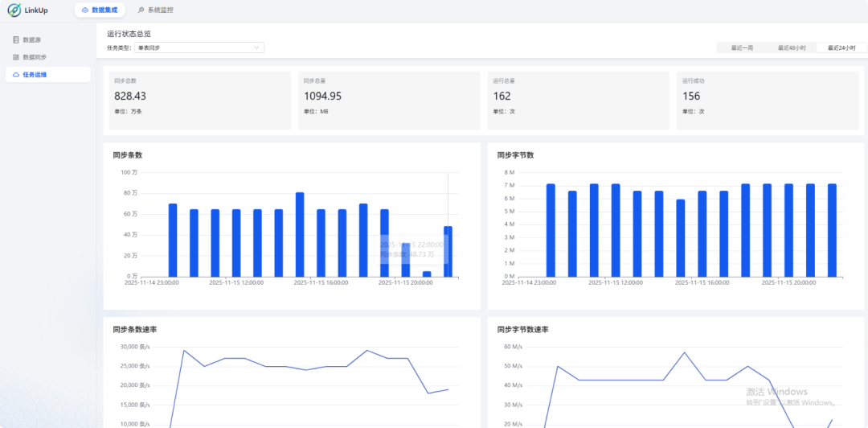This screenshot has height=428, width=868.
Task: Click the LinkUp brand name text
Action: (36, 10)
